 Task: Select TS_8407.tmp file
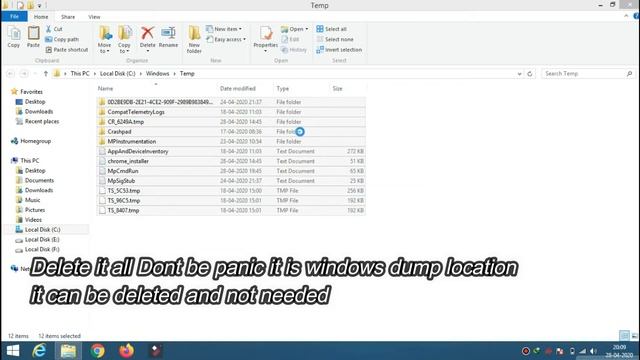click(x=123, y=210)
